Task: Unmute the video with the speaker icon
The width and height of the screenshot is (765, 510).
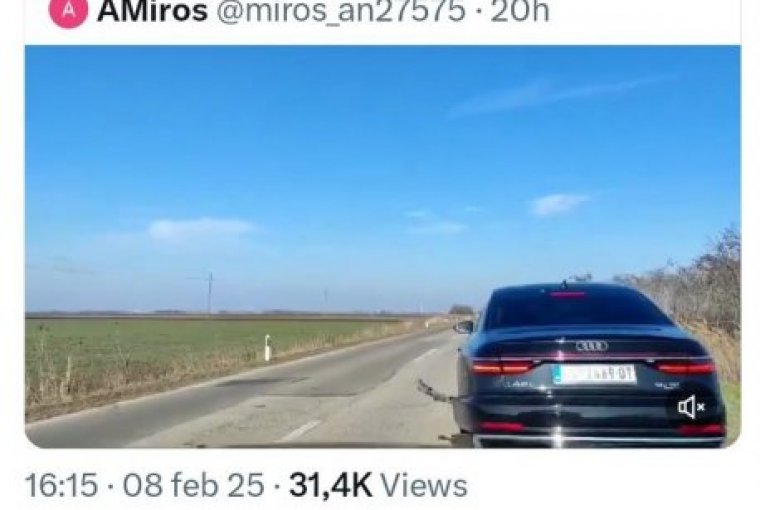Action: (691, 407)
